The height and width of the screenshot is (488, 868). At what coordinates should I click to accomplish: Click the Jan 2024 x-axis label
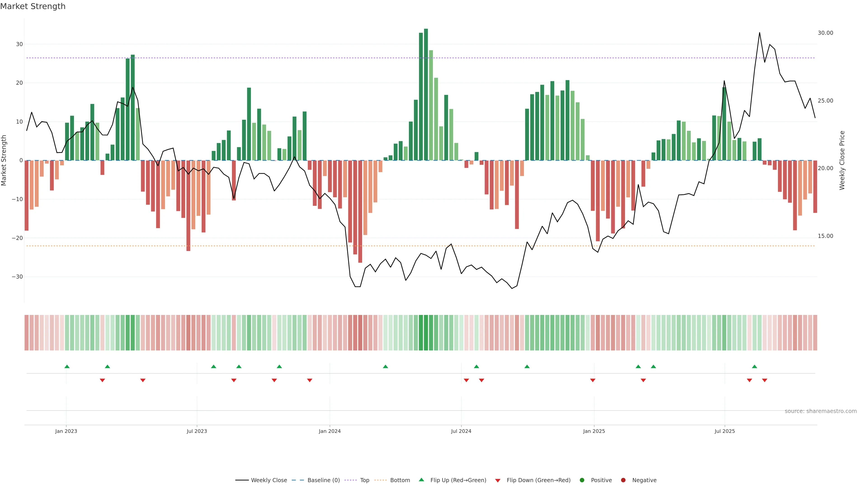330,431
